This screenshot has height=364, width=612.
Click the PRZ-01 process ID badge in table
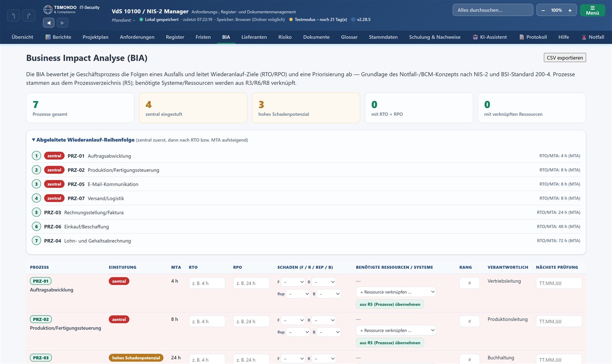click(x=41, y=281)
